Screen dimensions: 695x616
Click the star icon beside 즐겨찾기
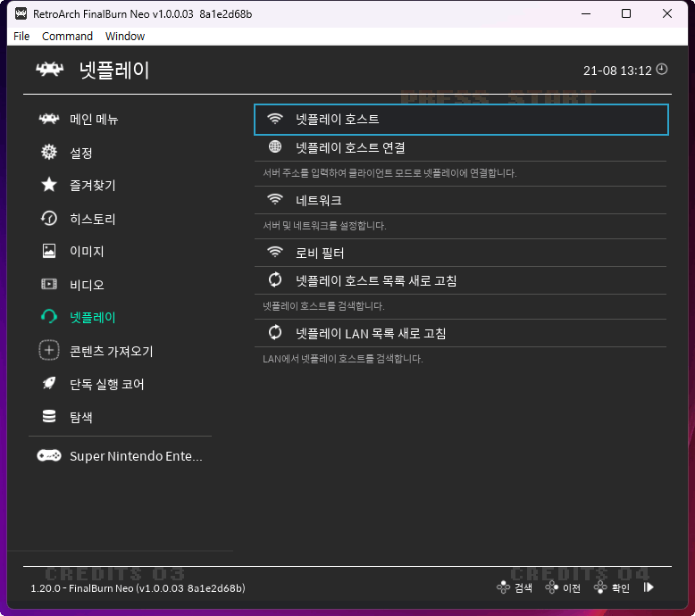tap(49, 185)
